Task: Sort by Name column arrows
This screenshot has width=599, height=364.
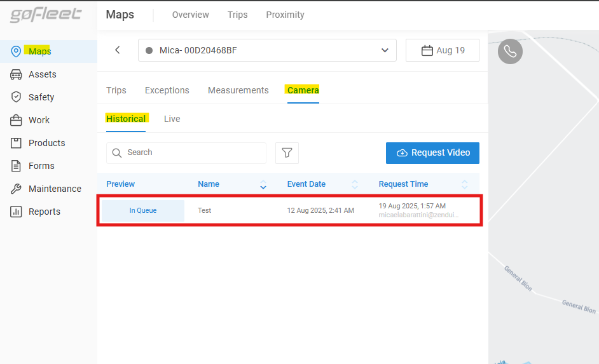Action: [263, 185]
